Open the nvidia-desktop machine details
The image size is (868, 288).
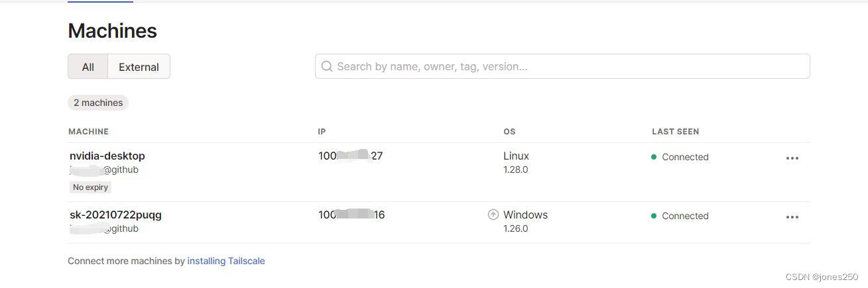[x=107, y=156]
